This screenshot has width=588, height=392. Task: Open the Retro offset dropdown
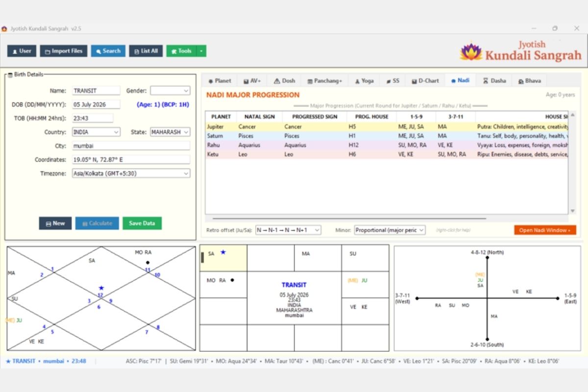click(x=288, y=230)
